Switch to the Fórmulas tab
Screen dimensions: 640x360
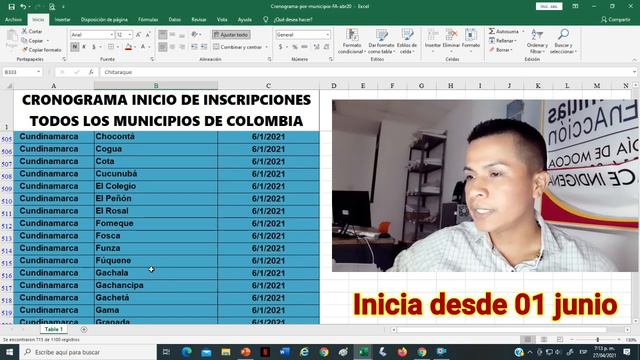click(x=148, y=19)
